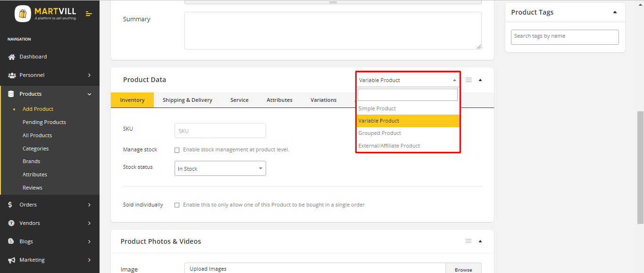Open the Stock status dropdown
The image size is (644, 273).
220,169
